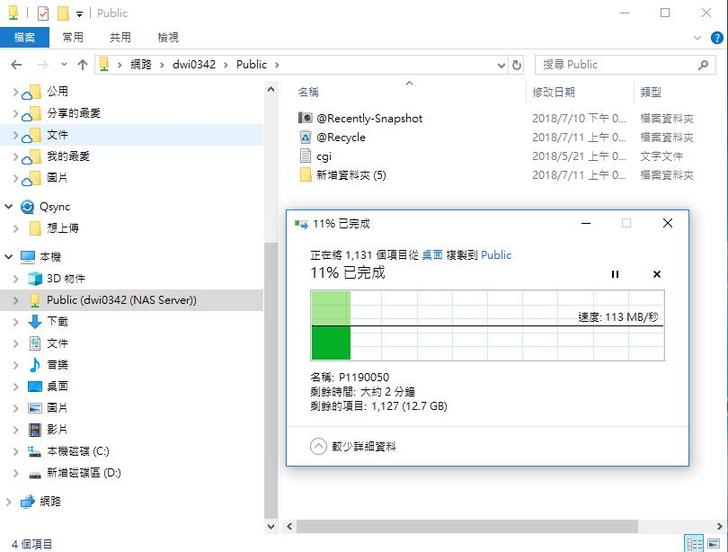The image size is (728, 552).
Task: Open 新增磁碟區 (D:) drive icon
Action: (x=35, y=474)
